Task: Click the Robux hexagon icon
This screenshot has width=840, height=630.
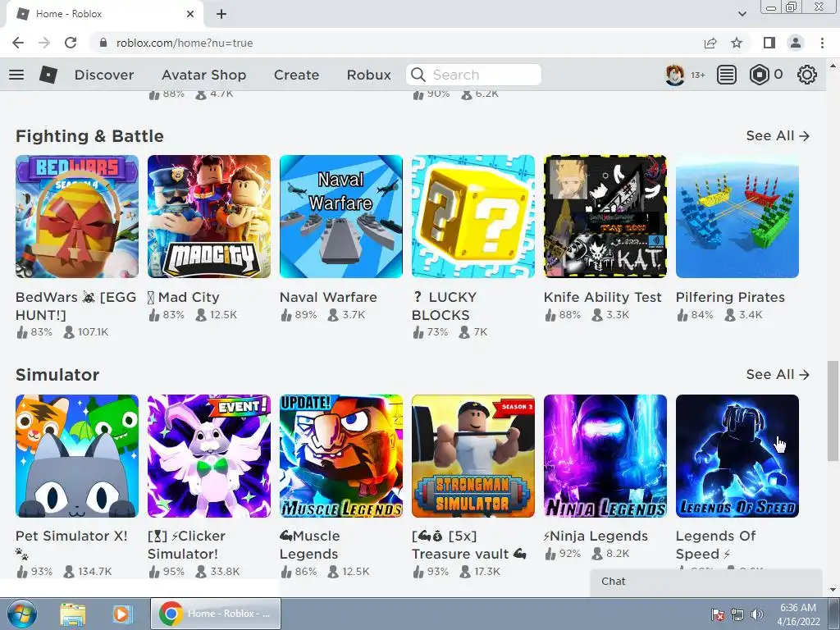Action: click(x=759, y=75)
